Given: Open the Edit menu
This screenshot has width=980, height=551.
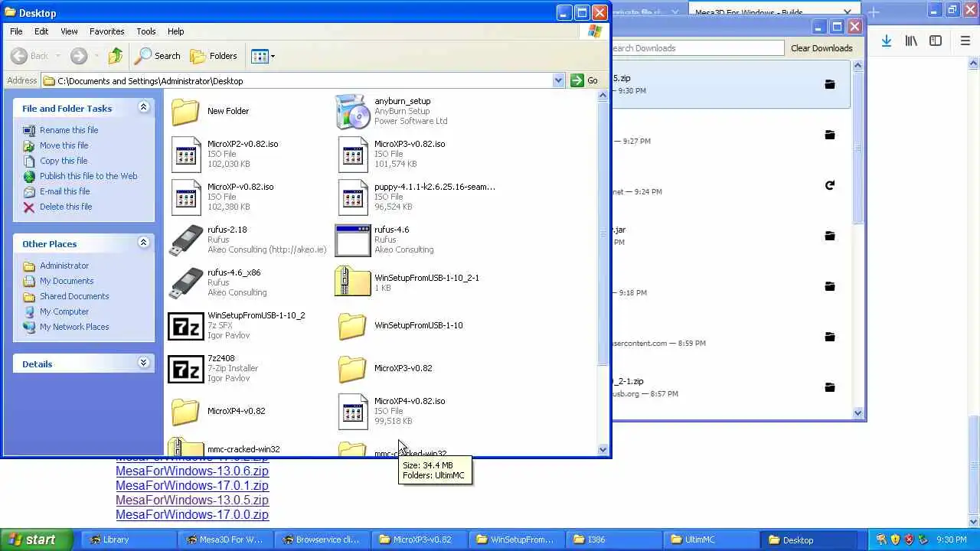Looking at the screenshot, I should pos(41,31).
